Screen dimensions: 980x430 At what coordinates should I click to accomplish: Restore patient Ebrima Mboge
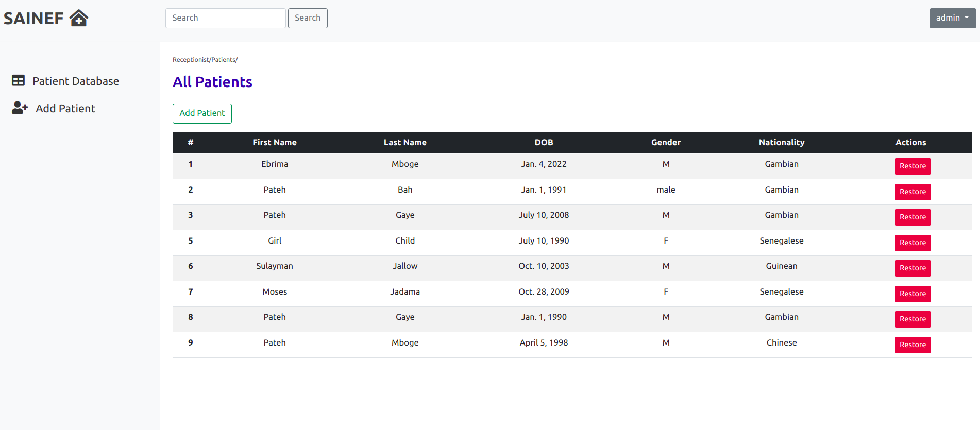pyautogui.click(x=913, y=166)
